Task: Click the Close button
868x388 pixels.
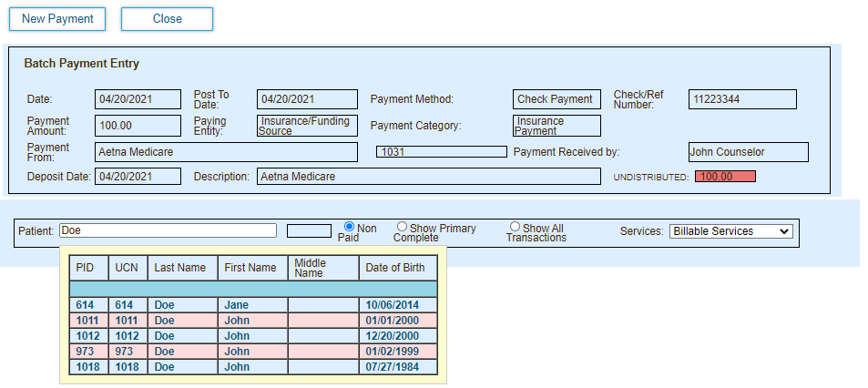Action: click(167, 19)
